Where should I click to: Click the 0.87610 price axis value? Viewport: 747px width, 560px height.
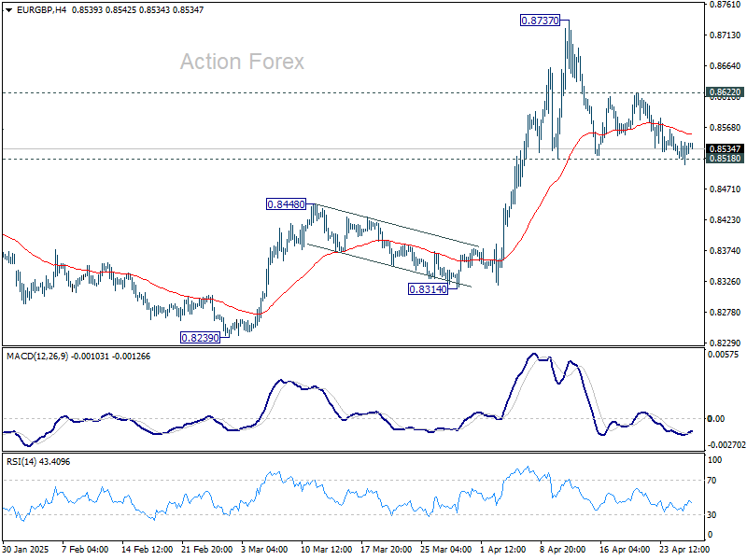[726, 5]
